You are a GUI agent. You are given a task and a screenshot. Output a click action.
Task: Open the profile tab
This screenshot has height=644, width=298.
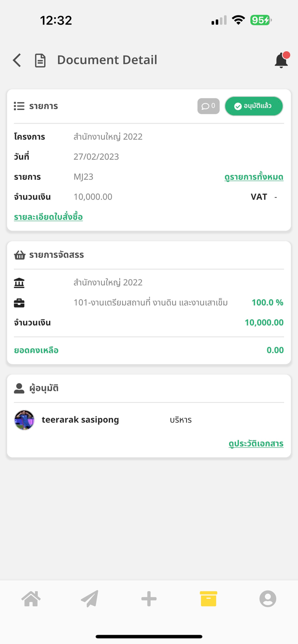click(267, 598)
